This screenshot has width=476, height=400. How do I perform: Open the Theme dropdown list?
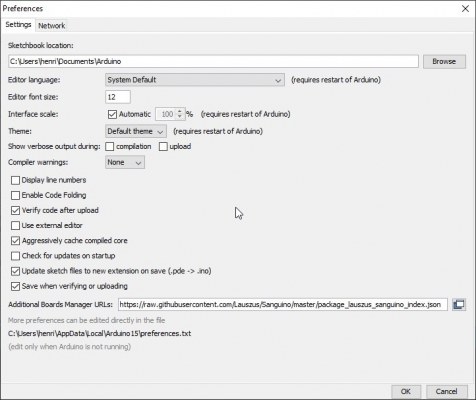pyautogui.click(x=136, y=131)
